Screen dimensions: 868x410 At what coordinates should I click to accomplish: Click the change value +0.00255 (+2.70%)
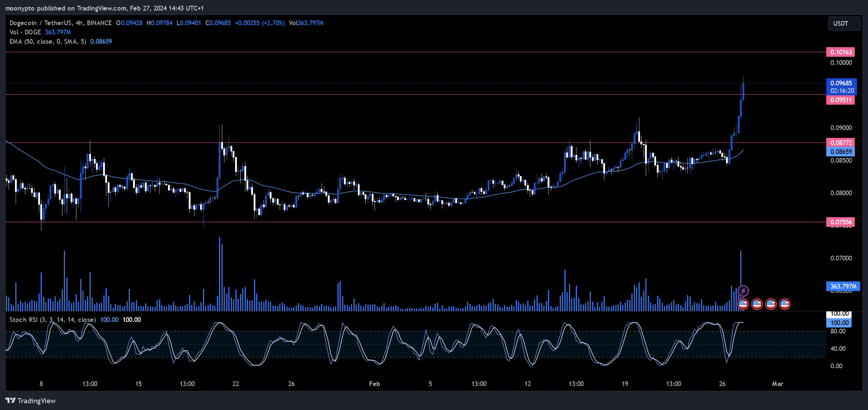260,23
